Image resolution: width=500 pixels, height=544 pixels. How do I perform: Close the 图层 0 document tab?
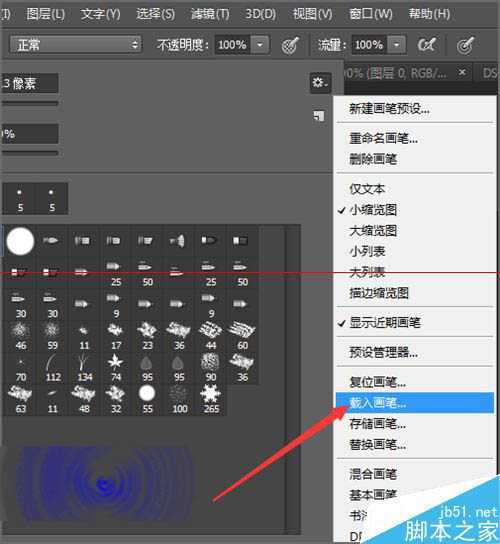462,72
